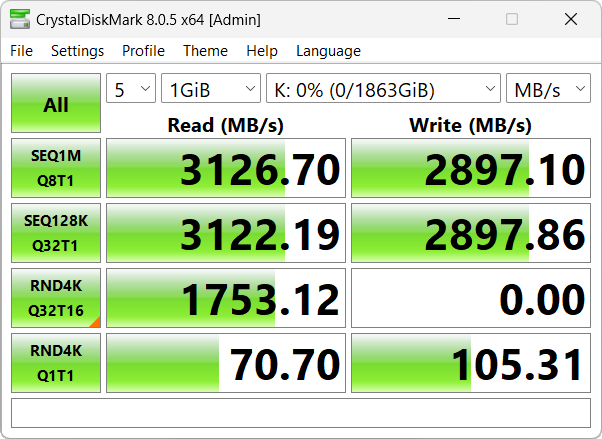Start the SEQ1M Q8T1 test

click(56, 168)
